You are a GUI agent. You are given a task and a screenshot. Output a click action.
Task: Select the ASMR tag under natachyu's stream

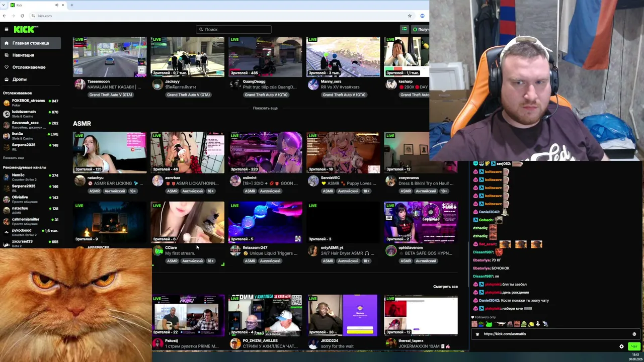click(95, 191)
